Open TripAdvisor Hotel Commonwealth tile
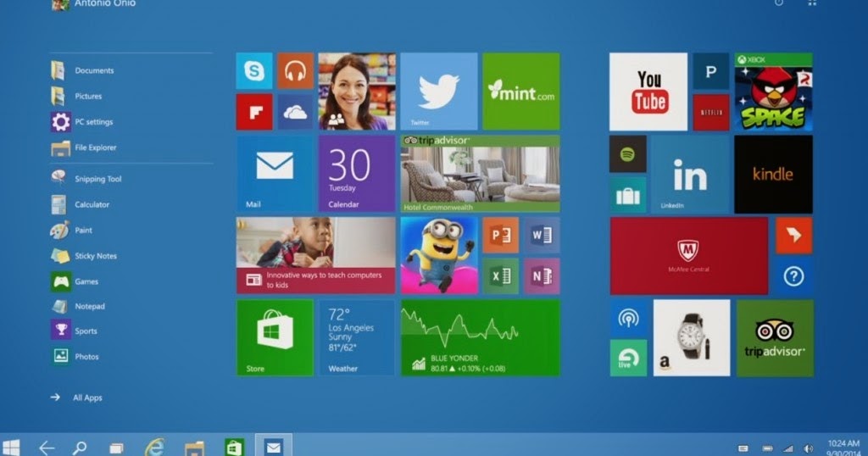Screen dimensions: 868x456 [480, 174]
